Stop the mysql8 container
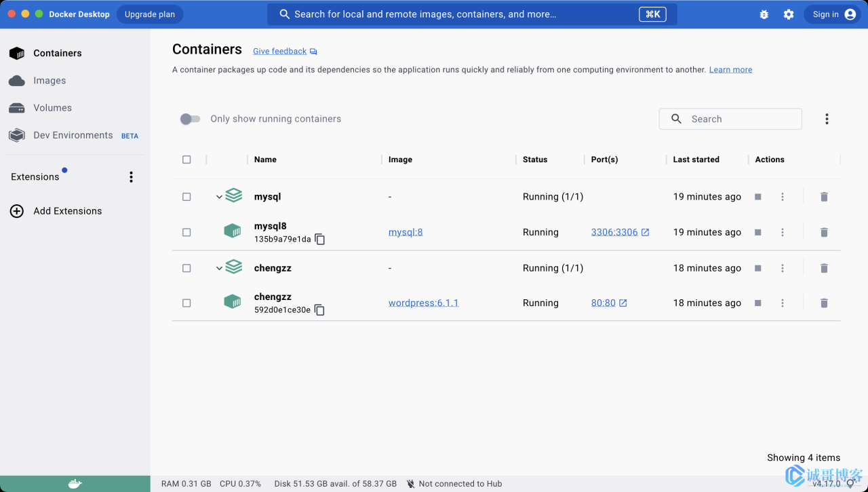 pyautogui.click(x=758, y=232)
